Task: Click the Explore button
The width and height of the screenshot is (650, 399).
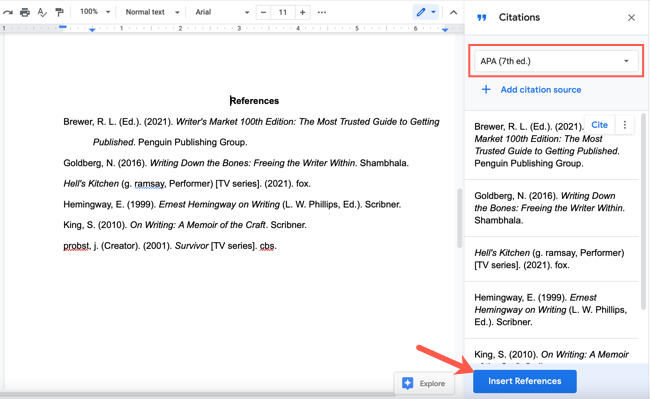Action: point(424,383)
